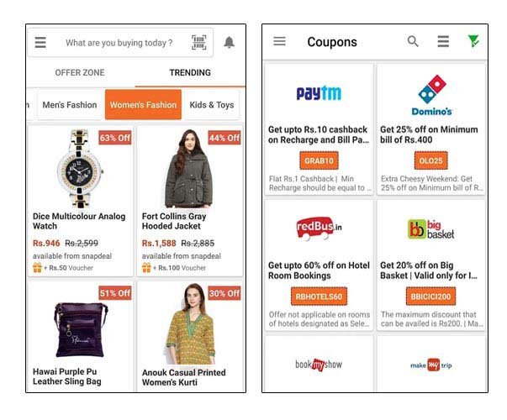
Task: Open the Fort Collins Gray Hooded Jacket image
Action: (189, 168)
